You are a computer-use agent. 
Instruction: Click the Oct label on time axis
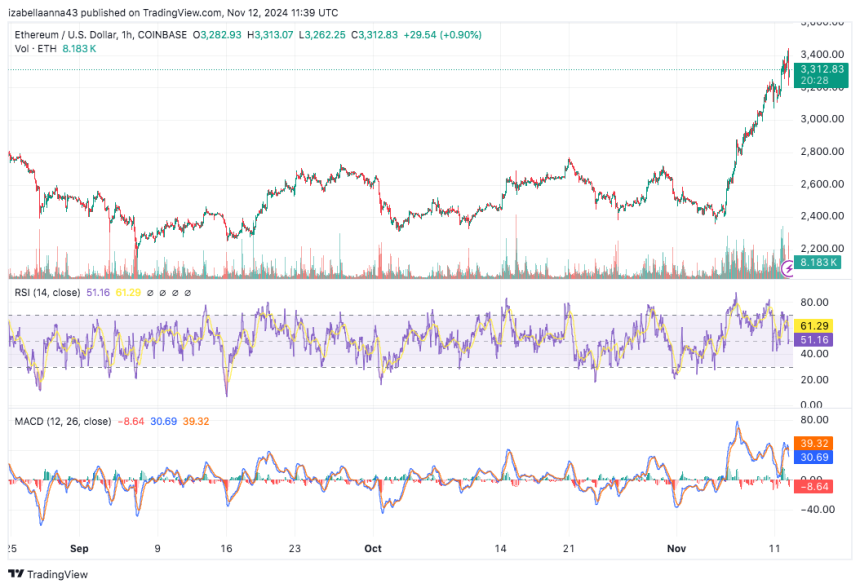(372, 549)
